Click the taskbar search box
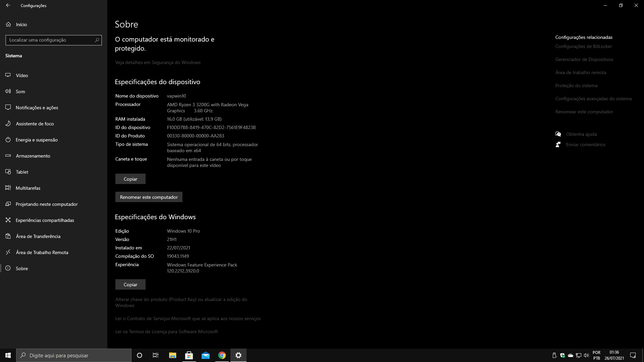 pyautogui.click(x=74, y=355)
